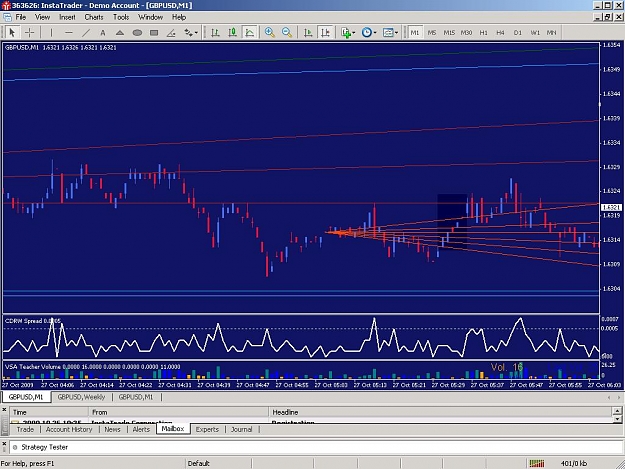Image resolution: width=625 pixels, height=469 pixels.
Task: Open the Insert menu
Action: (x=67, y=17)
